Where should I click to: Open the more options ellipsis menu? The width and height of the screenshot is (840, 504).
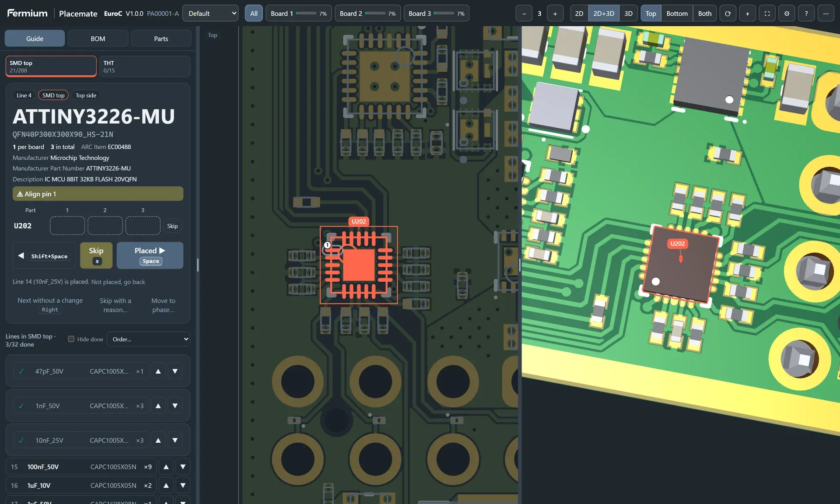[826, 14]
